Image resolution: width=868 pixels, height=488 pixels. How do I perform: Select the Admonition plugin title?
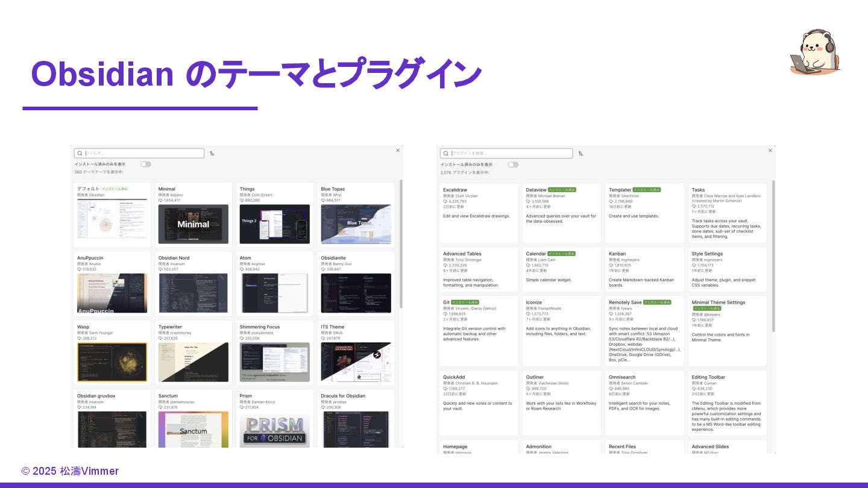point(538,446)
